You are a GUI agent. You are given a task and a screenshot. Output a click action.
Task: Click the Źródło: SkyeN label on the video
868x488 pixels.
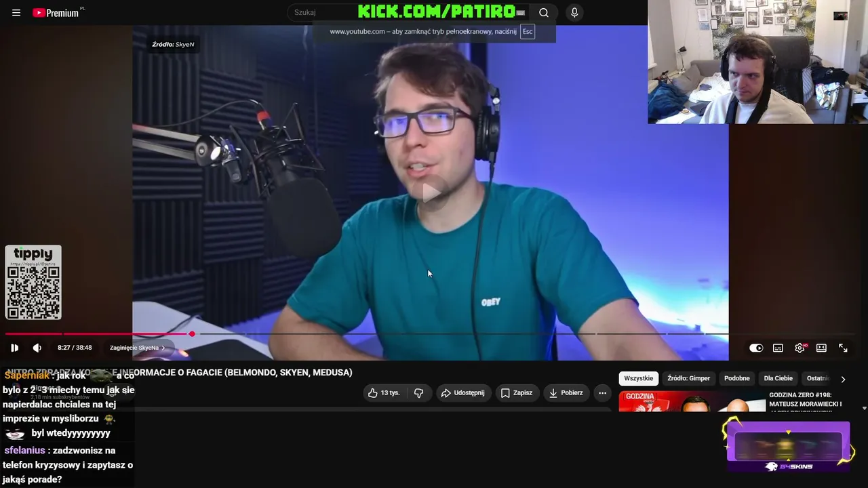(174, 44)
